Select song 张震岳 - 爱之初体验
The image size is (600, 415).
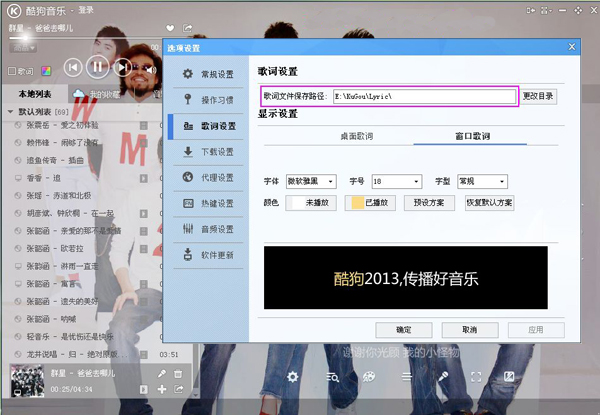click(62, 125)
